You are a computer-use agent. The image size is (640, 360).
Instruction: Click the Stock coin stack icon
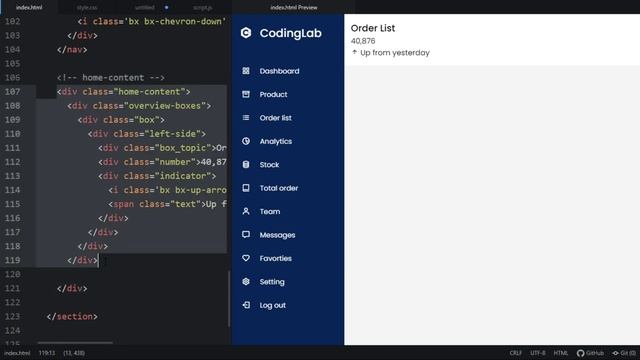pos(246,164)
